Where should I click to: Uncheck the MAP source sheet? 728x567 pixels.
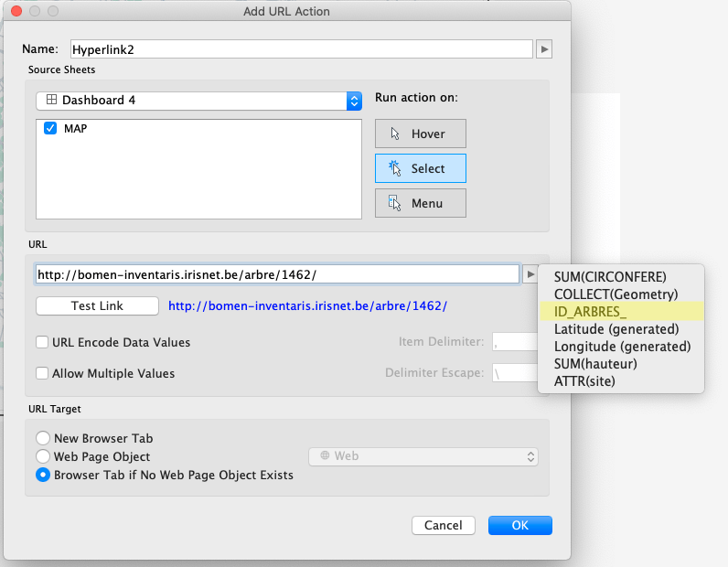pos(51,129)
